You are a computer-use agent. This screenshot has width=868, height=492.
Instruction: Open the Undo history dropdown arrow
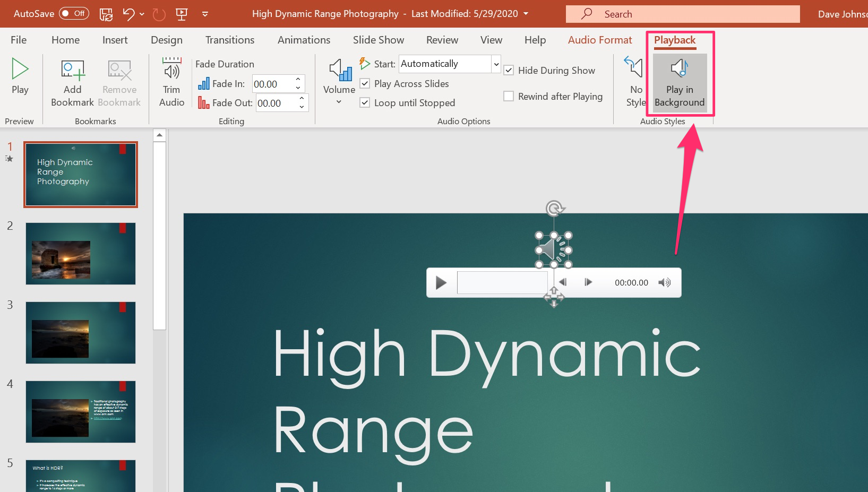coord(142,14)
